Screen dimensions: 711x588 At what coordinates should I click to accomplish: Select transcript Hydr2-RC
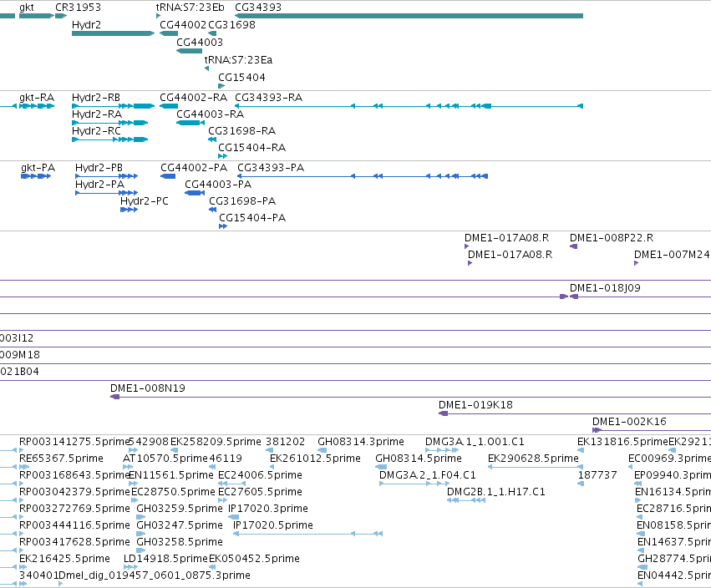(109, 139)
